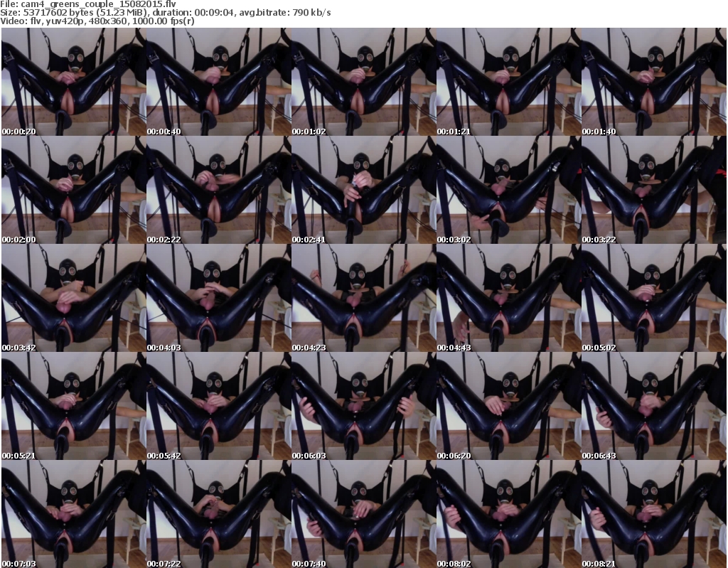
Task: Pick the thumbnail labeled 00:06:03
Action: [x=363, y=406]
